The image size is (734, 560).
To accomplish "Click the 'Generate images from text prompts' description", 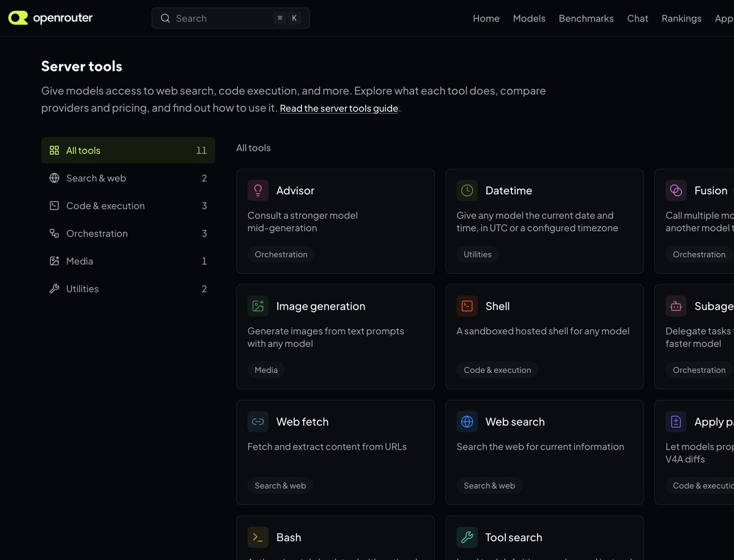I will click(326, 337).
